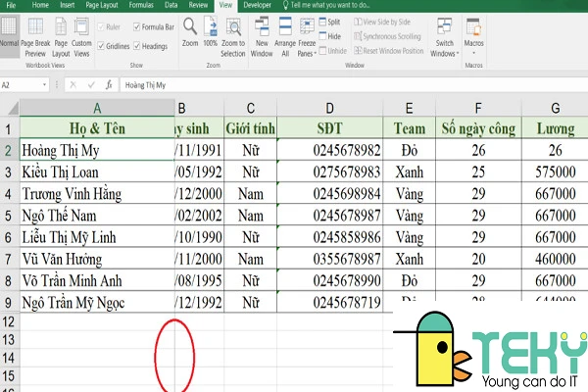Select row 5 header
The height and width of the screenshot is (392, 588).
8,216
